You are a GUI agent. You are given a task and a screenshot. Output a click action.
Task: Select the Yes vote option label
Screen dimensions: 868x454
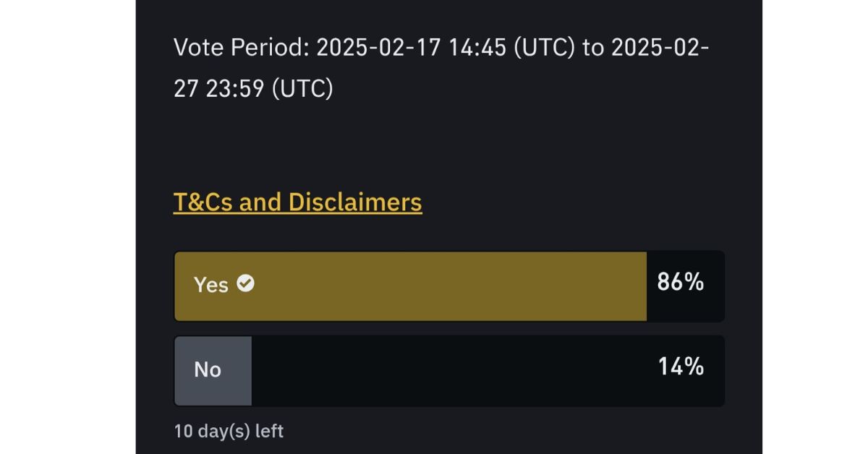tap(210, 285)
